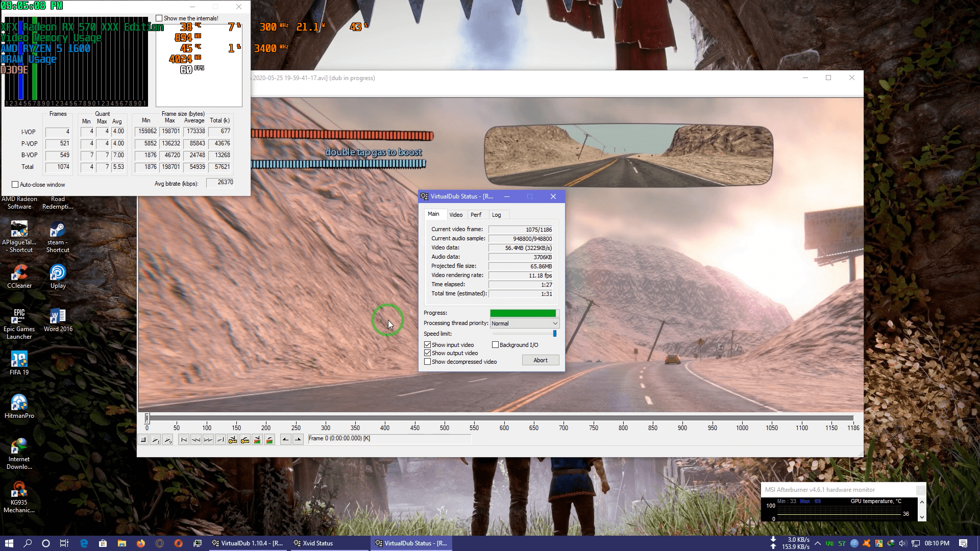
Task: Open FIFA 19 desktop icon
Action: [19, 363]
